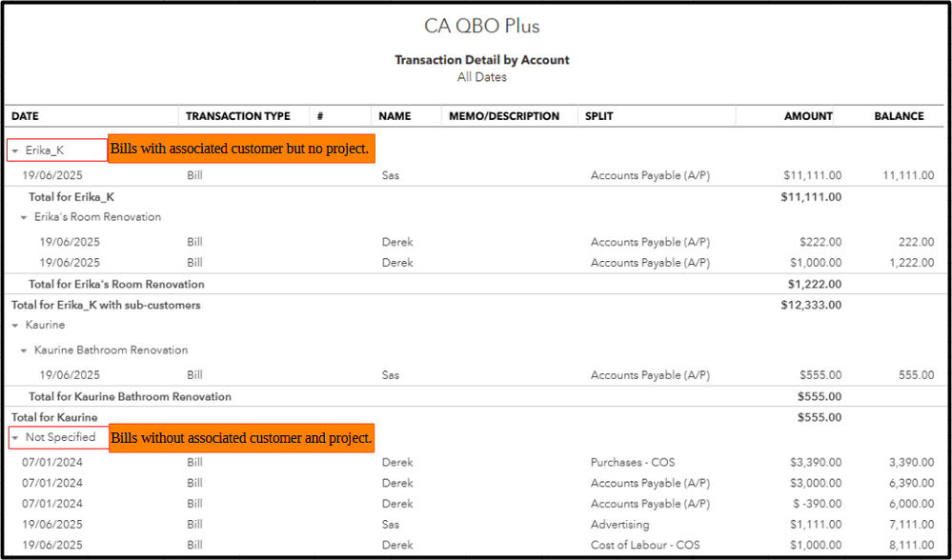
Task: Click the MEMO/DESCRIPTION column header
Action: coord(504,116)
